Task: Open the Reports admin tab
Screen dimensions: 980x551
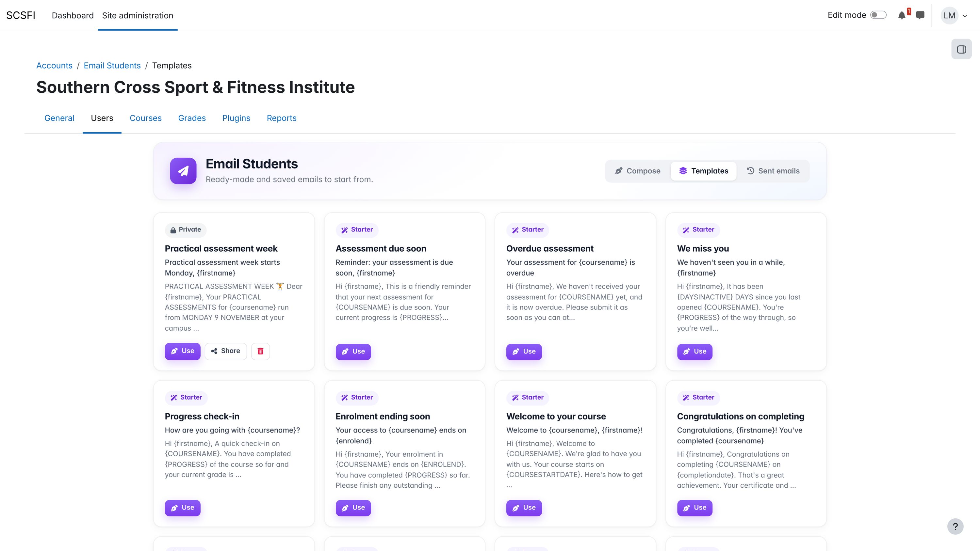Action: click(x=282, y=118)
